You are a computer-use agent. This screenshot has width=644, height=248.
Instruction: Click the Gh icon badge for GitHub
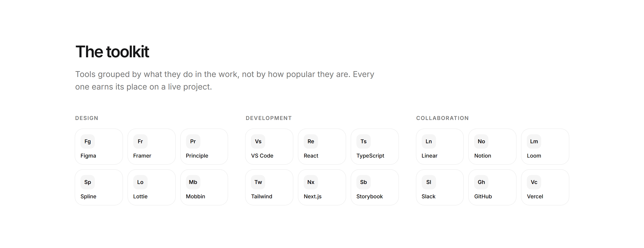481,182
